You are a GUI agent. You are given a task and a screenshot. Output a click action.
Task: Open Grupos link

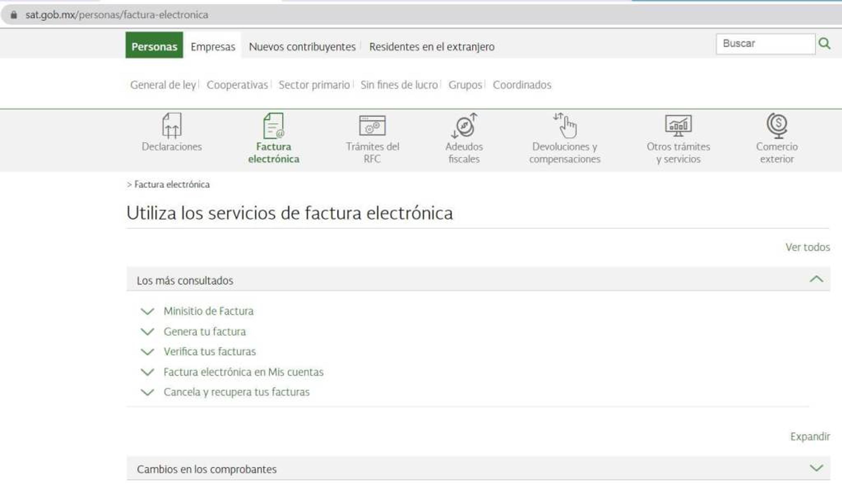point(465,85)
